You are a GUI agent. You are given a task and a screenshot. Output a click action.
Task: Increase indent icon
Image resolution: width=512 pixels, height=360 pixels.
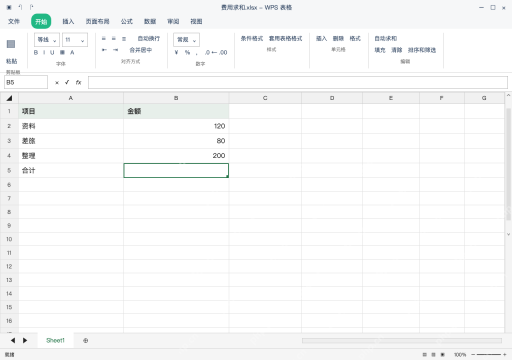115,50
